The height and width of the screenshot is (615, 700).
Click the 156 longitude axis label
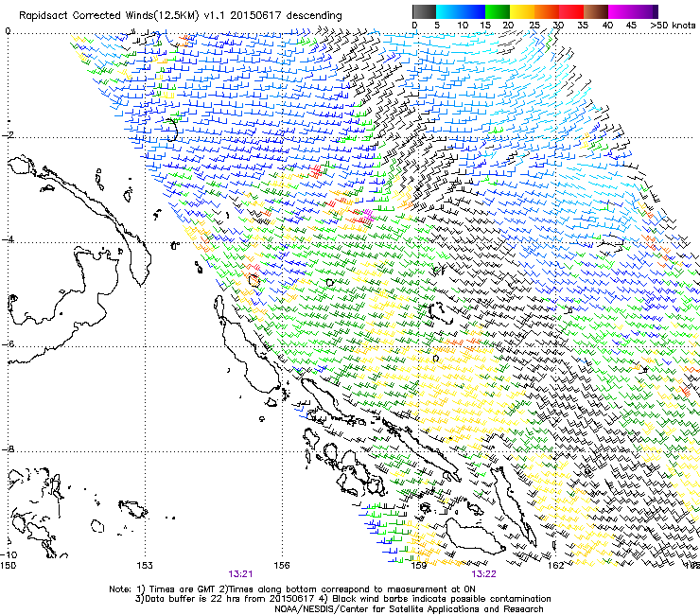282,566
